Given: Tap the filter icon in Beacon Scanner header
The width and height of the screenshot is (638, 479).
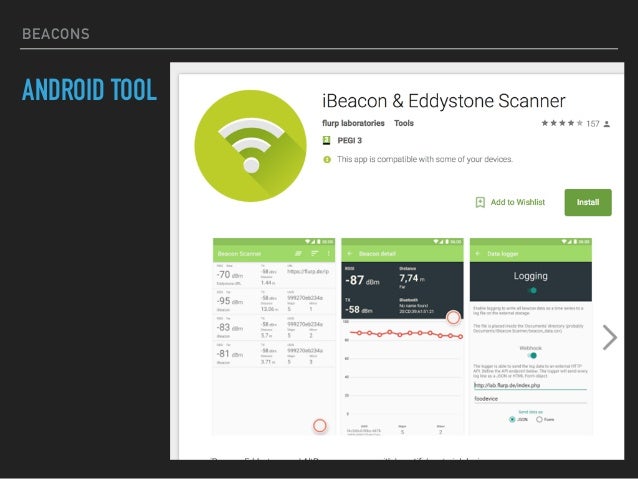Looking at the screenshot, I should [298, 254].
